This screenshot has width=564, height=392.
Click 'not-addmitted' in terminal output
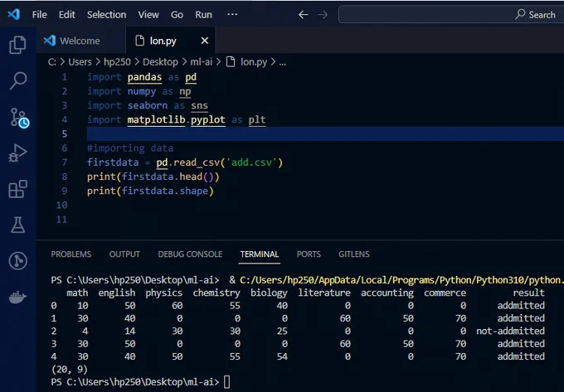point(510,331)
